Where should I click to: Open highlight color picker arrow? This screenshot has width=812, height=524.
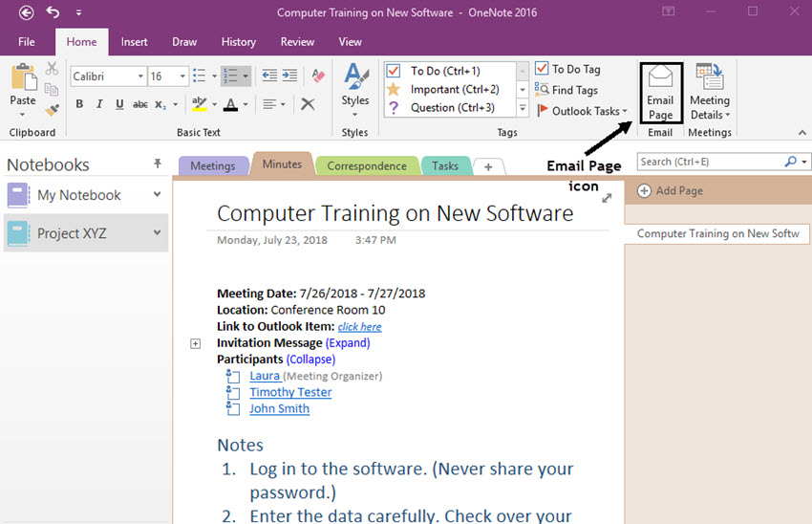(214, 104)
